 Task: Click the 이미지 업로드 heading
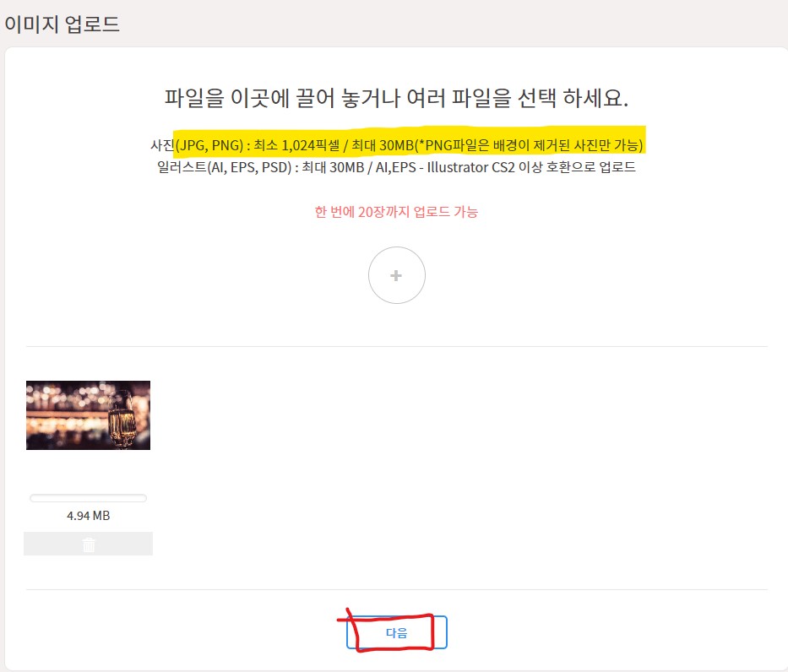[x=62, y=24]
